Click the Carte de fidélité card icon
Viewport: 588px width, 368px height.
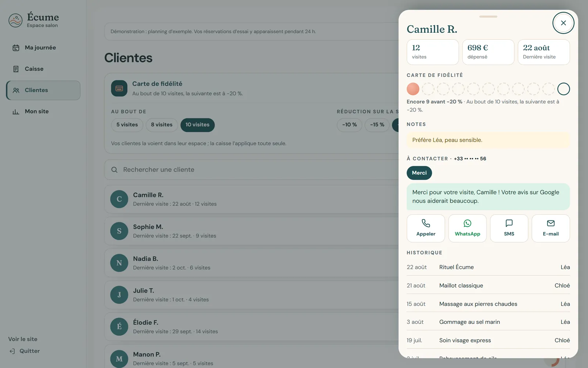pyautogui.click(x=119, y=88)
